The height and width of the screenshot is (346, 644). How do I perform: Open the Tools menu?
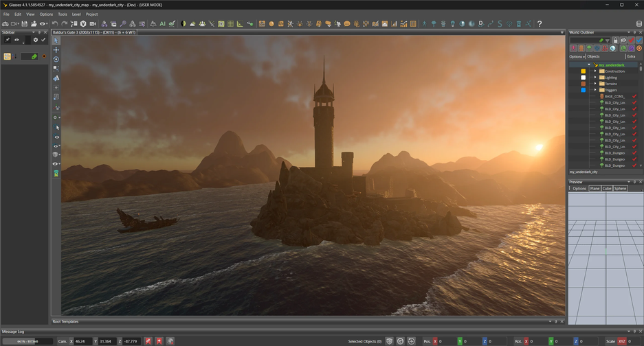click(x=63, y=14)
